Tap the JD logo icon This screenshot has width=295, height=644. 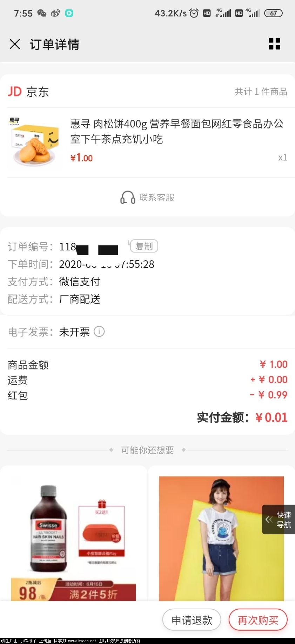tap(15, 92)
